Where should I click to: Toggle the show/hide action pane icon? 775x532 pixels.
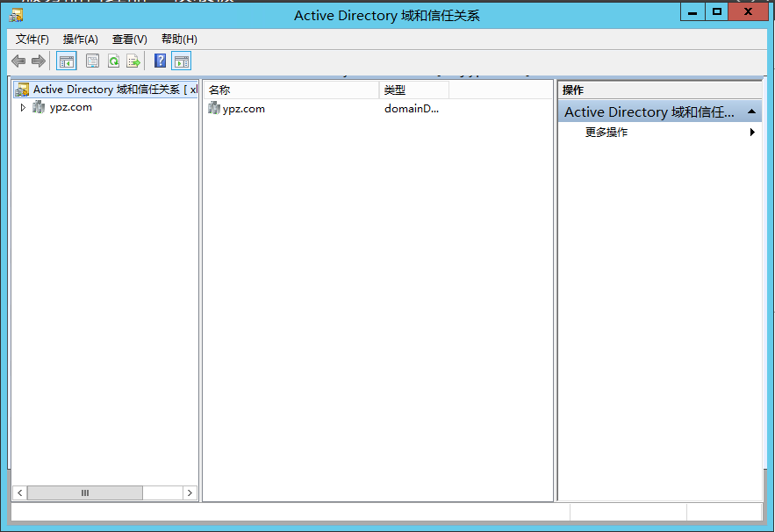(x=182, y=61)
